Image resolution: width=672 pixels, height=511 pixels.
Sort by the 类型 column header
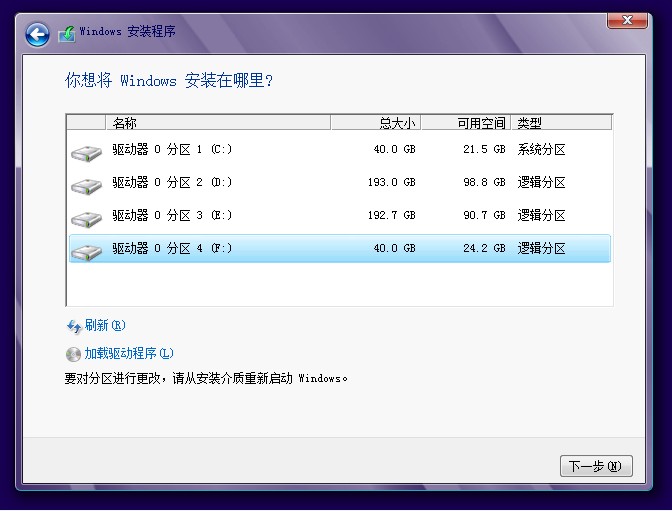coord(561,123)
